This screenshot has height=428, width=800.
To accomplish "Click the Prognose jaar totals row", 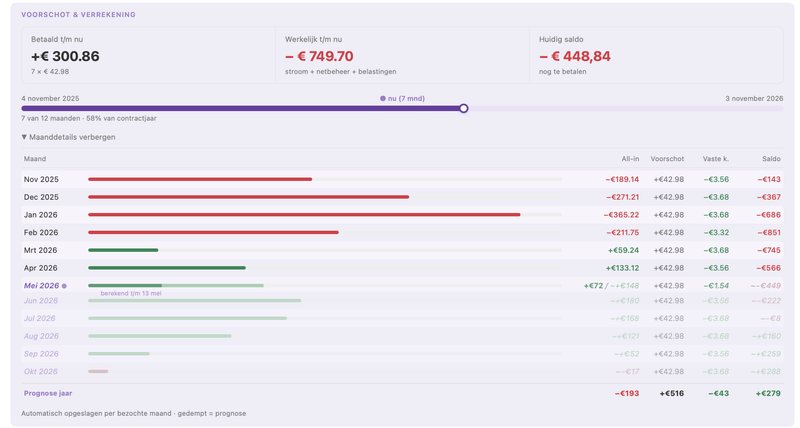I will (x=402, y=393).
